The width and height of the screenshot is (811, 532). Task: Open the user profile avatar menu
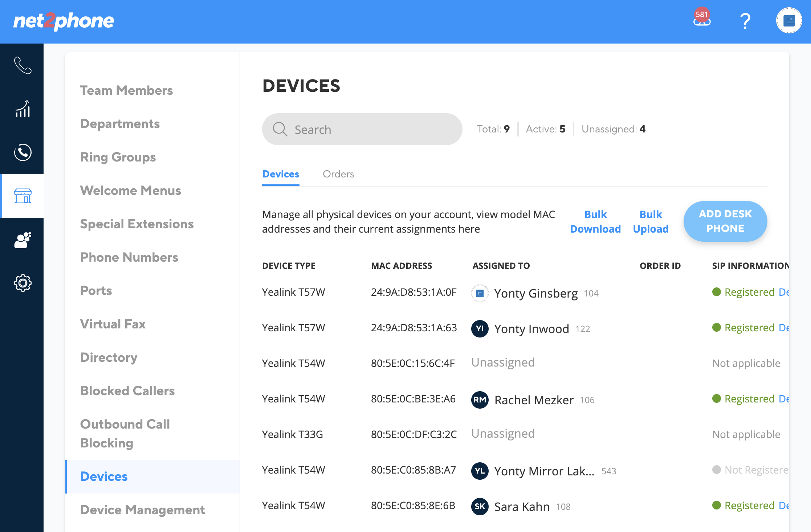(x=789, y=21)
